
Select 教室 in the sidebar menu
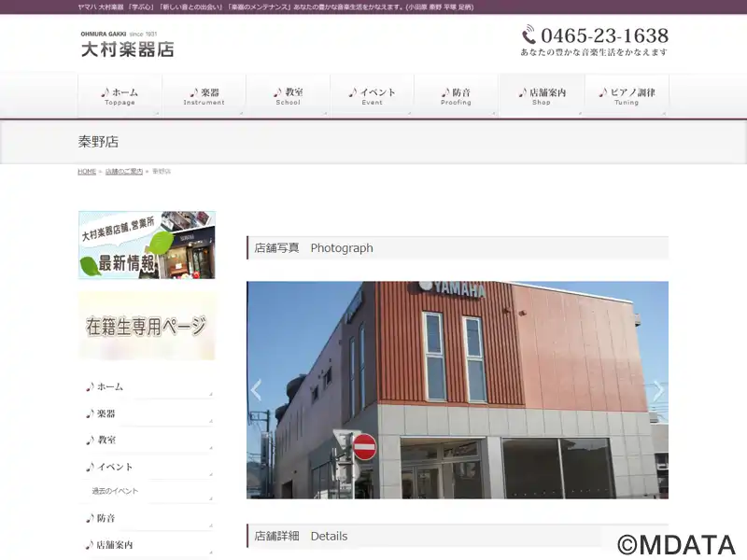pyautogui.click(x=147, y=440)
